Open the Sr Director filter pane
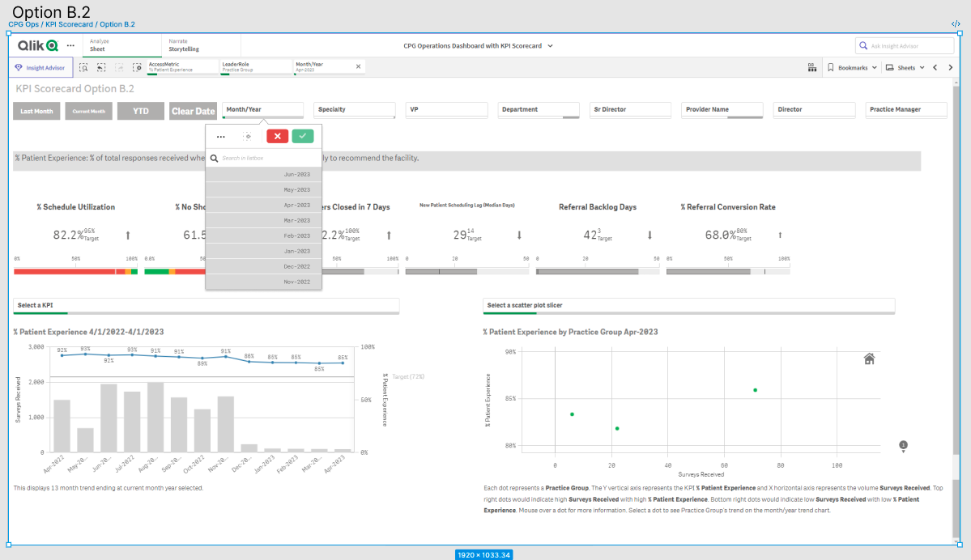This screenshot has height=560, width=971. [x=630, y=109]
